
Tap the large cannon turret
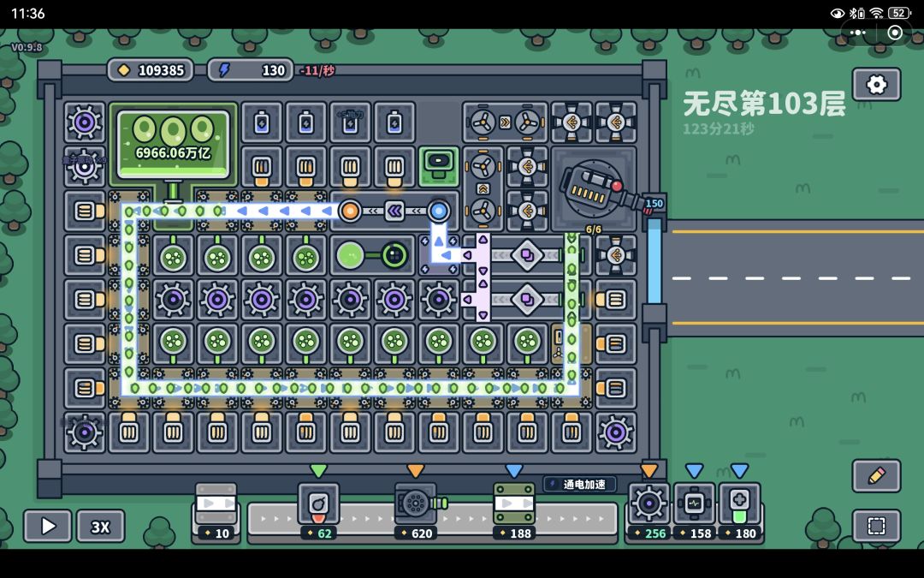(594, 188)
